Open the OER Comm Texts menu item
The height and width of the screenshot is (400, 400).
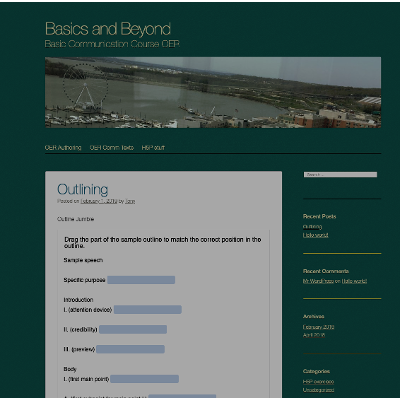(112, 148)
